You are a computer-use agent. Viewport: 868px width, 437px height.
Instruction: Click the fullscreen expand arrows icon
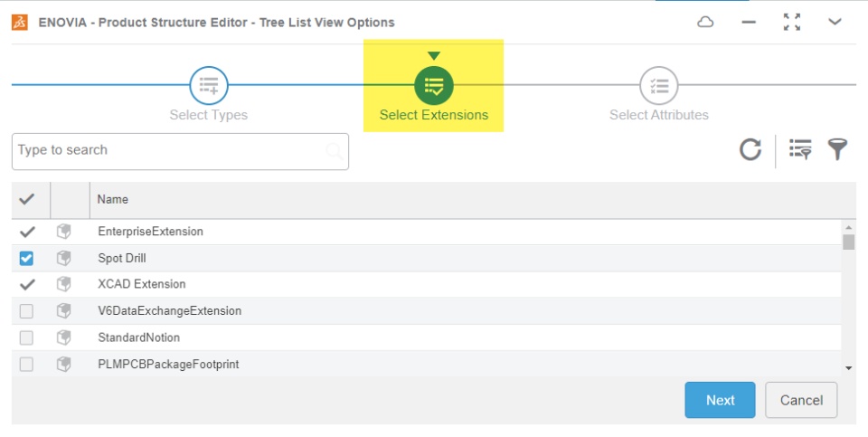click(792, 22)
